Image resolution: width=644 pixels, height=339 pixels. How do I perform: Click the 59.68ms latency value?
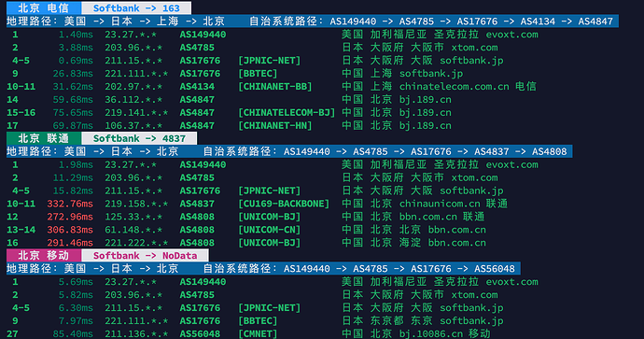73,99
